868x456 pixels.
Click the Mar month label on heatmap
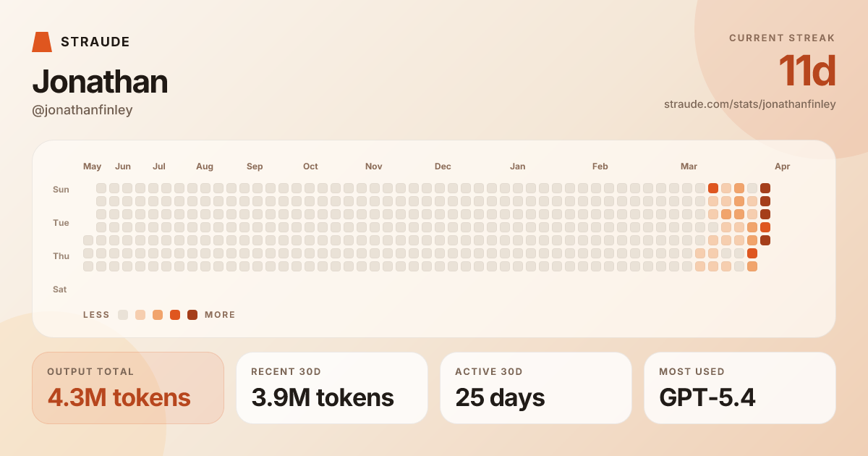689,166
